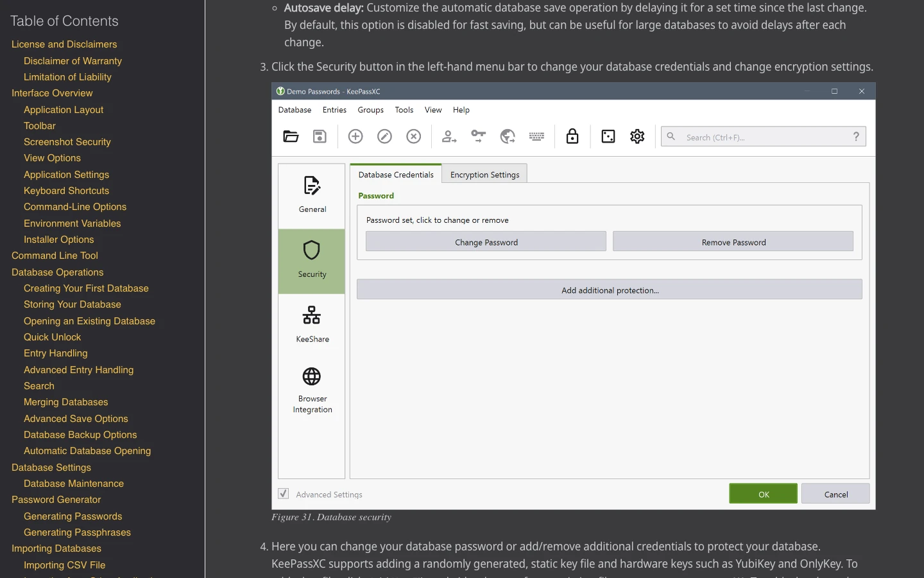This screenshot has height=578, width=924.
Task: Go to Database Settings in contents
Action: coord(51,468)
